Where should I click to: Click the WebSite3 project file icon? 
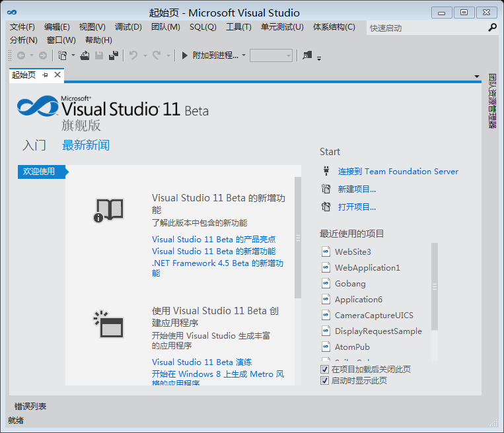coord(326,251)
